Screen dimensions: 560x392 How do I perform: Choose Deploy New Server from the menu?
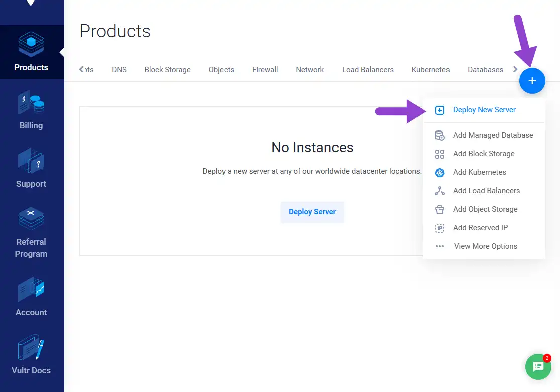[484, 110]
